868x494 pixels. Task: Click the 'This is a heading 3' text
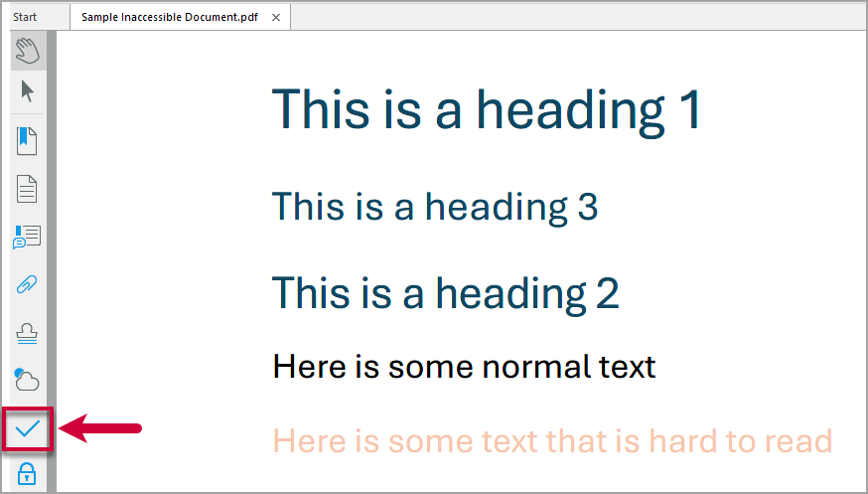tap(435, 207)
